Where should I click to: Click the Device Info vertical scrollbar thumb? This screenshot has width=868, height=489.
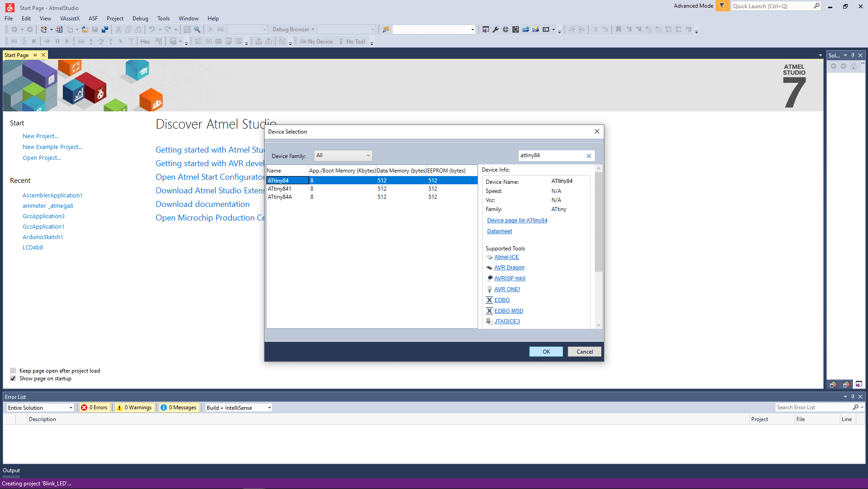tap(598, 222)
